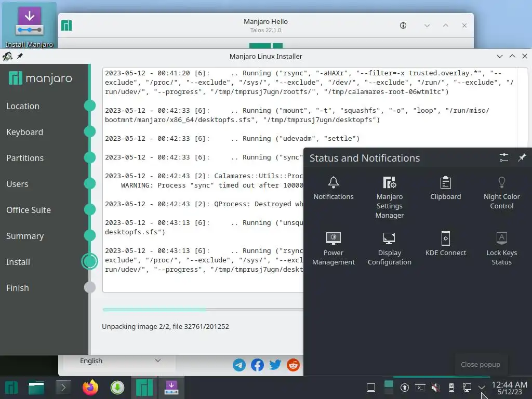Screen dimensions: 532x399
Task: Open the installer window menu icon
Action: [x=7, y=56]
